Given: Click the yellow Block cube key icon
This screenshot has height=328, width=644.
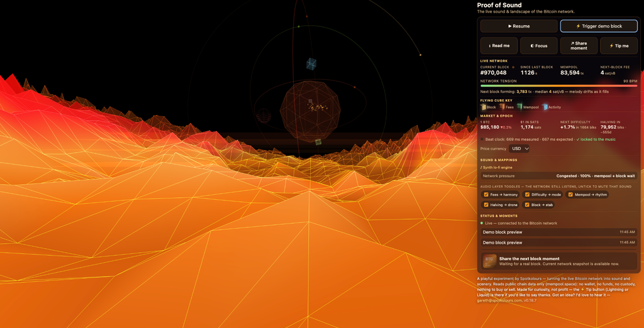Looking at the screenshot, I should [483, 107].
